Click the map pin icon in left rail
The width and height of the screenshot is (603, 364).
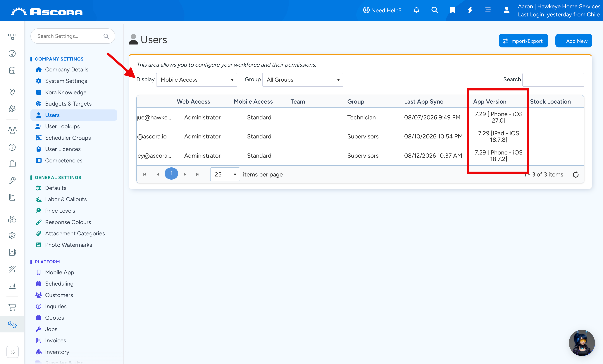point(12,92)
